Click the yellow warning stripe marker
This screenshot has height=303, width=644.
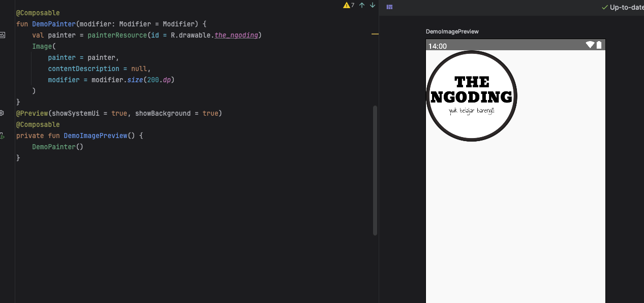tap(375, 34)
